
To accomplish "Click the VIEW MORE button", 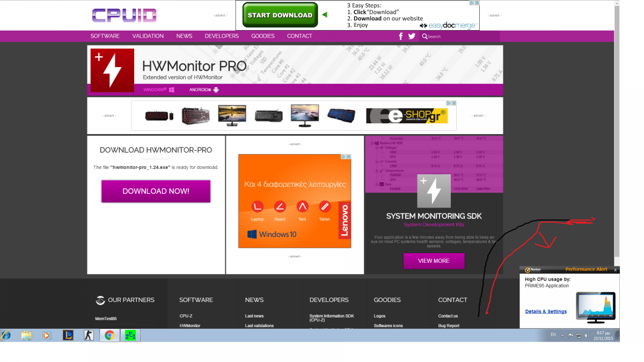I will point(434,261).
